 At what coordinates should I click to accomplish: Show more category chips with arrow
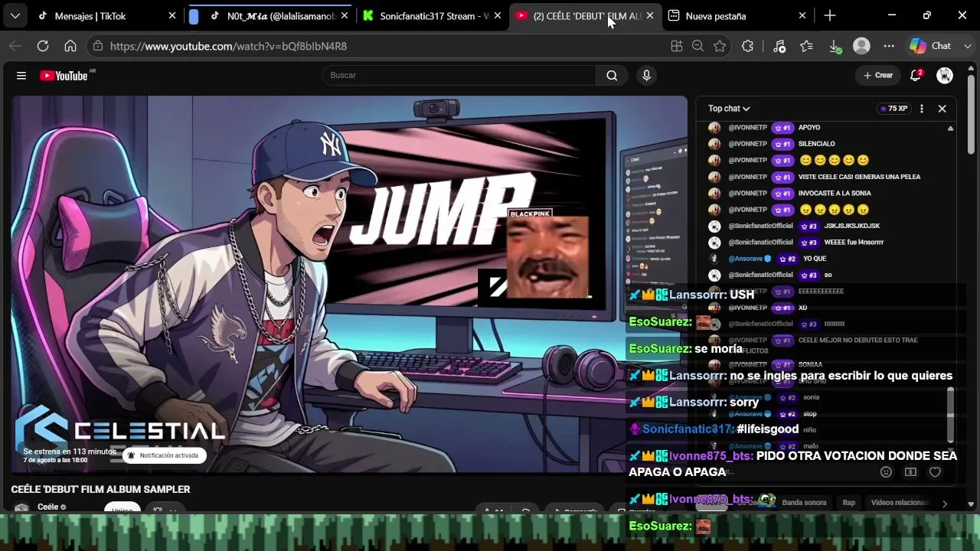945,503
